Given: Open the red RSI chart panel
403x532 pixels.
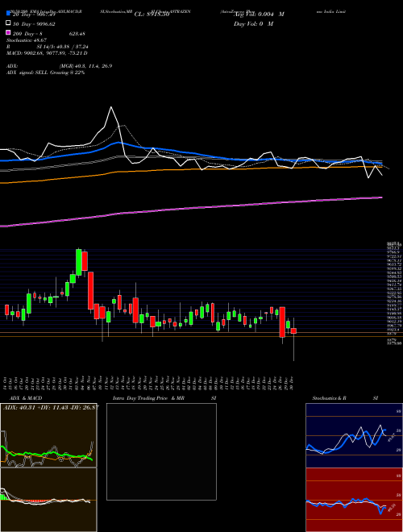Looking at the screenshot, I should coord(354,500).
